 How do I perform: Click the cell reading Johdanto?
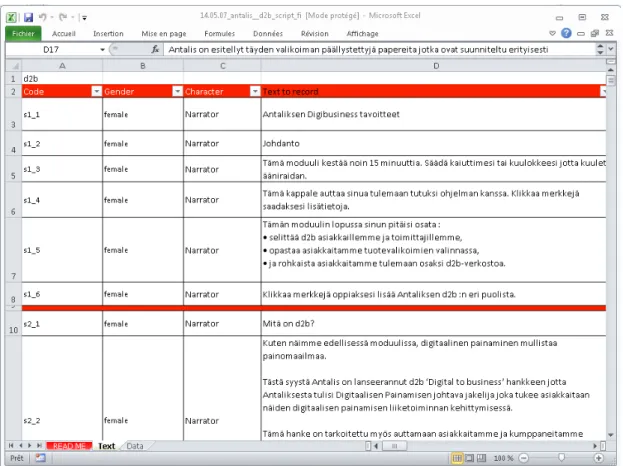pyautogui.click(x=433, y=143)
